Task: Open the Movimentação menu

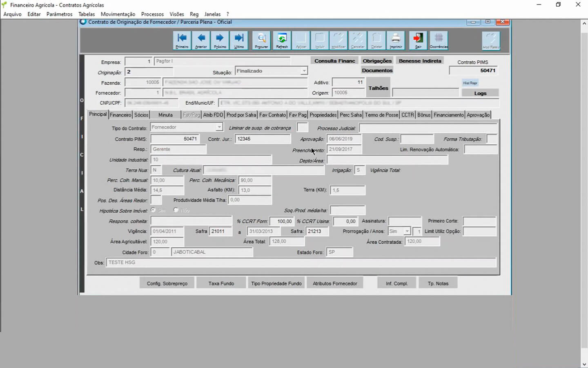Action: tap(118, 14)
